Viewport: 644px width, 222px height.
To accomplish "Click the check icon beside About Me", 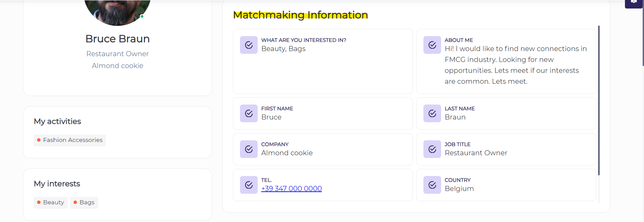I will [432, 45].
